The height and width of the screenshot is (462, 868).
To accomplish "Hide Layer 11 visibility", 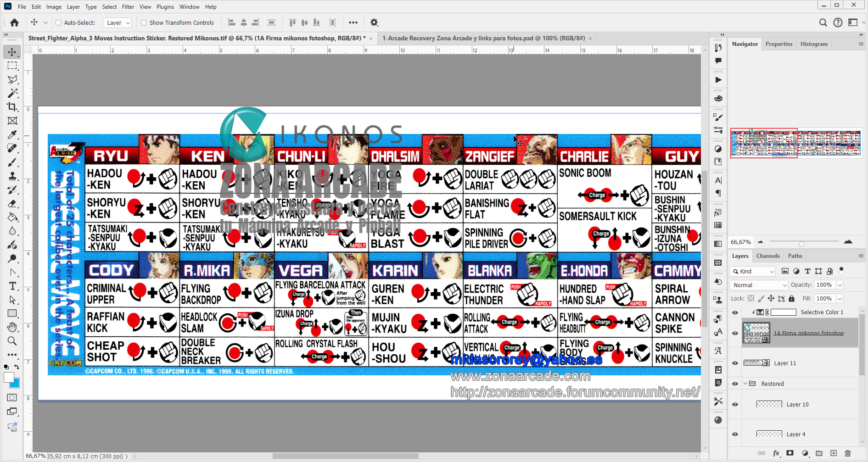I will click(735, 363).
